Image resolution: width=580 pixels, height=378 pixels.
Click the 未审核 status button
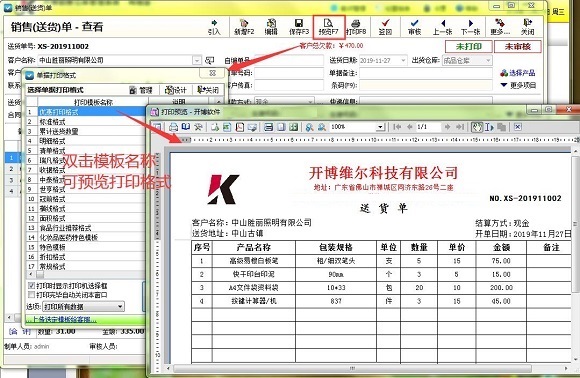click(x=517, y=47)
